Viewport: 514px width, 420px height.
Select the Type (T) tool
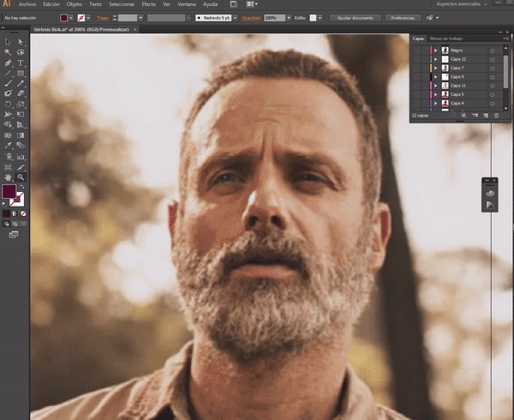[21, 63]
